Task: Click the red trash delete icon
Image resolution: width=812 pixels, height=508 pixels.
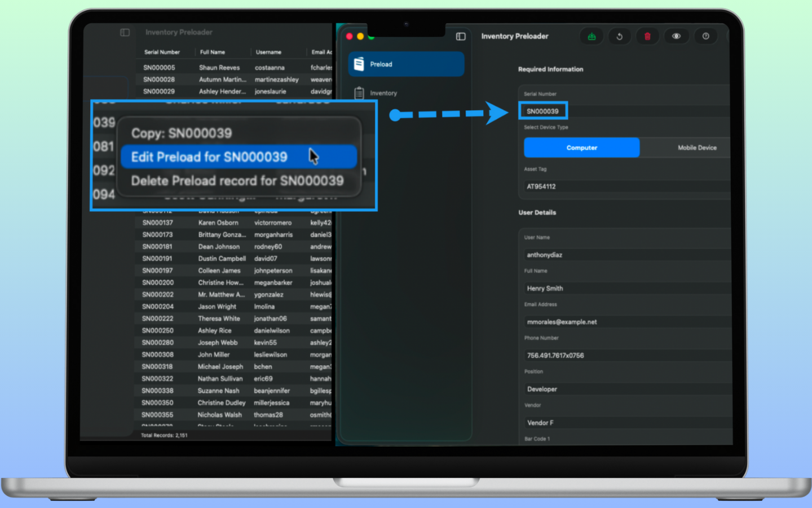Action: tap(647, 37)
